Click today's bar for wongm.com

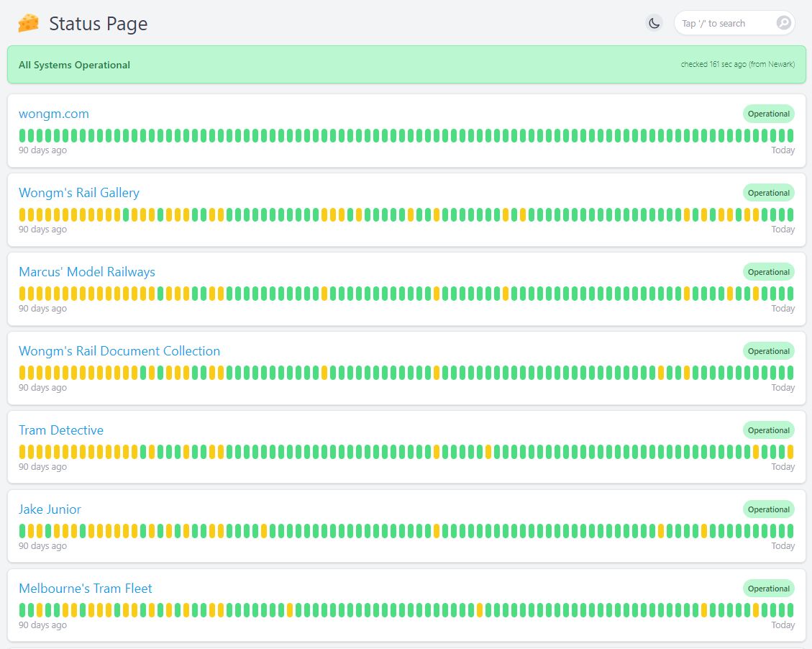pos(790,136)
